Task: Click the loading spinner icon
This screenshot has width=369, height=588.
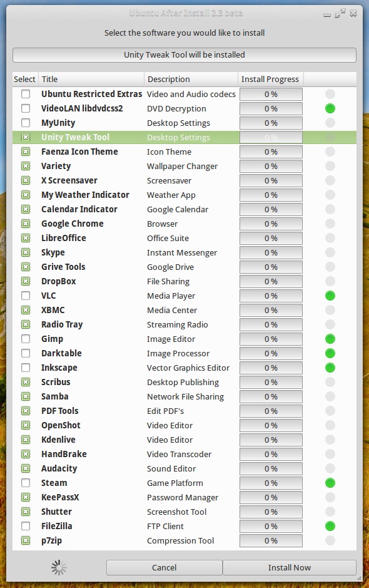Action: (x=59, y=568)
